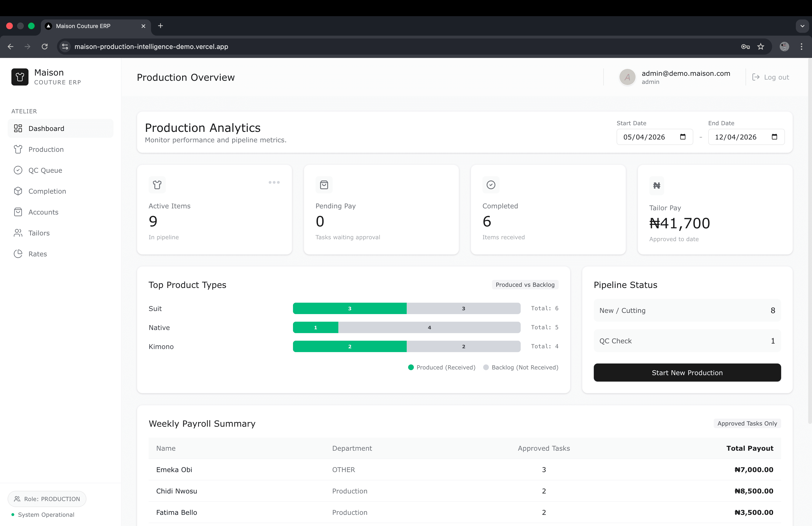Select the New / Cutting pipeline row
This screenshot has height=526, width=812.
pyautogui.click(x=687, y=310)
